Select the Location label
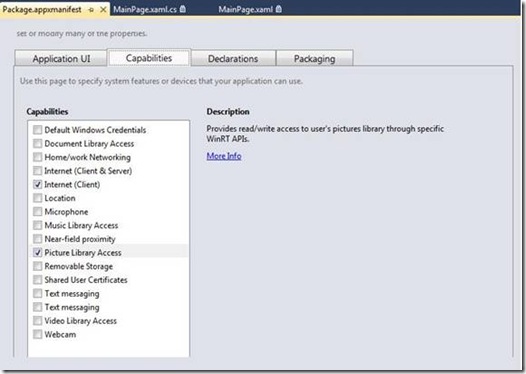This screenshot has width=526, height=374. 60,198
